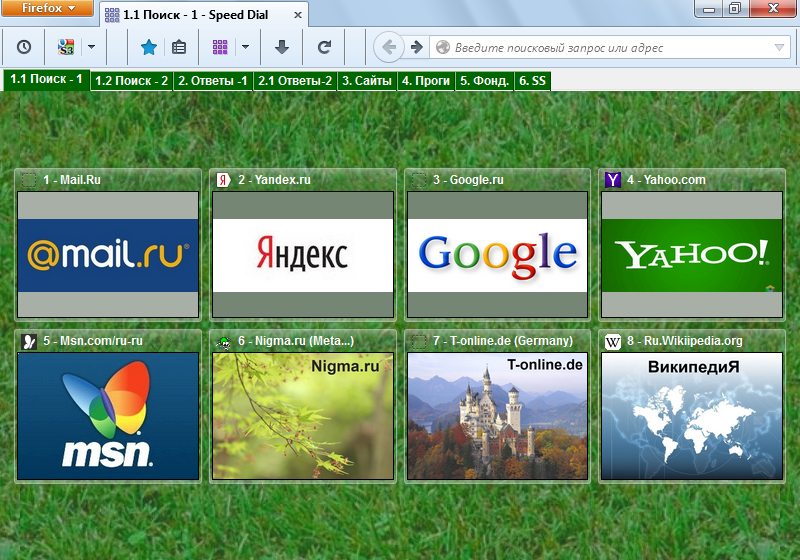The image size is (800, 560).
Task: Click the '2 - Yandex.ru' dial title
Action: pos(274,180)
